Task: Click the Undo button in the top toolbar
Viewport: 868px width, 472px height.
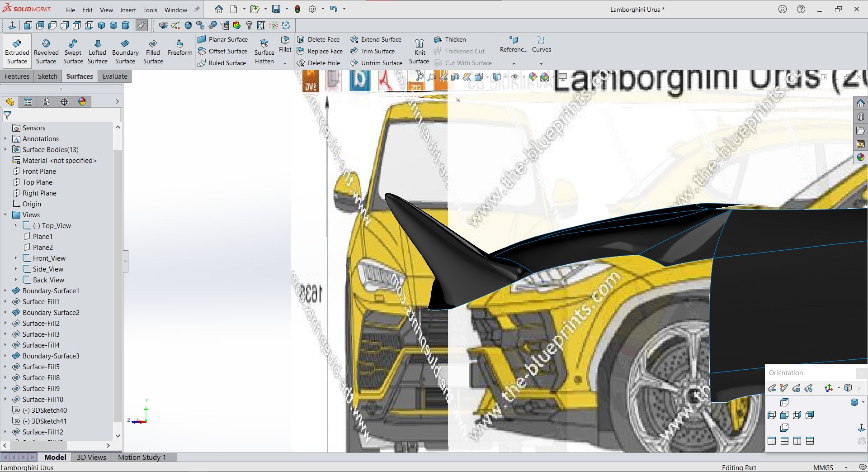Action: point(334,9)
